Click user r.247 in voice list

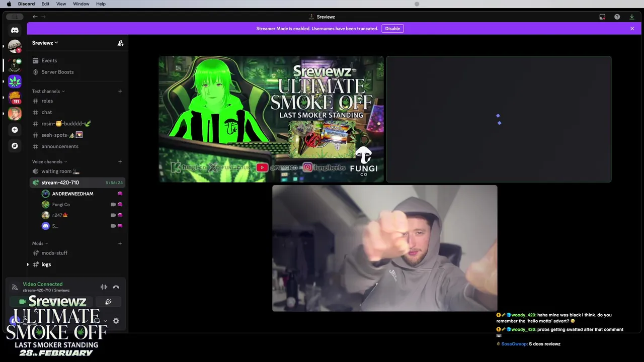click(x=59, y=215)
